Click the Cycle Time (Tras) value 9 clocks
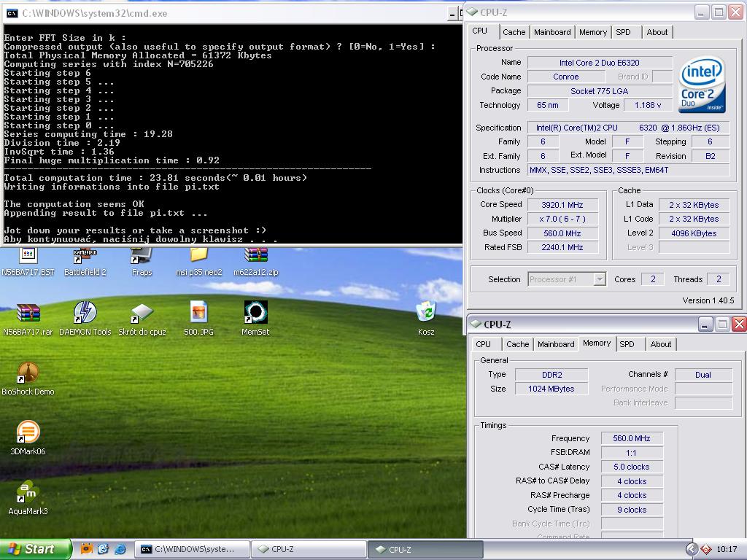Viewport: 747px width, 560px height. click(x=631, y=510)
